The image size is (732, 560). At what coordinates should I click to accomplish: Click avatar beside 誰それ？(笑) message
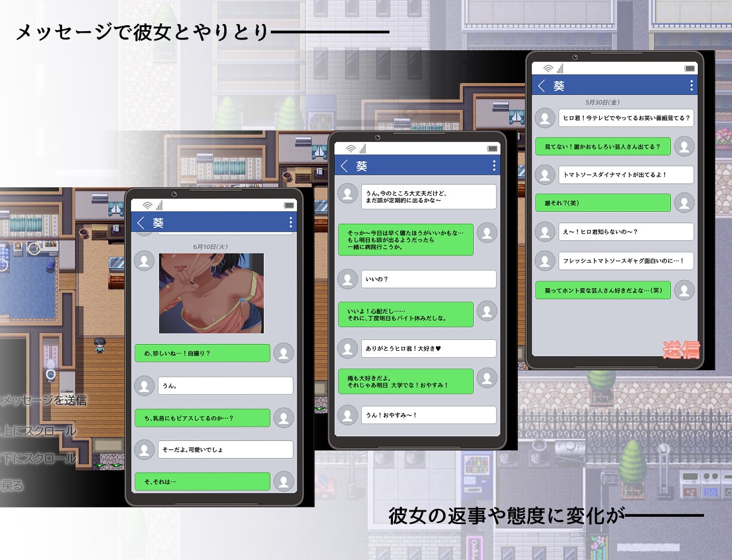pos(684,203)
